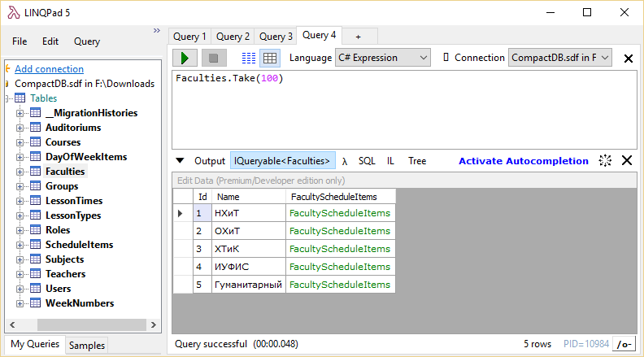Viewport: 644px width, 357px height.
Task: Open the Language dropdown
Action: [x=383, y=58]
